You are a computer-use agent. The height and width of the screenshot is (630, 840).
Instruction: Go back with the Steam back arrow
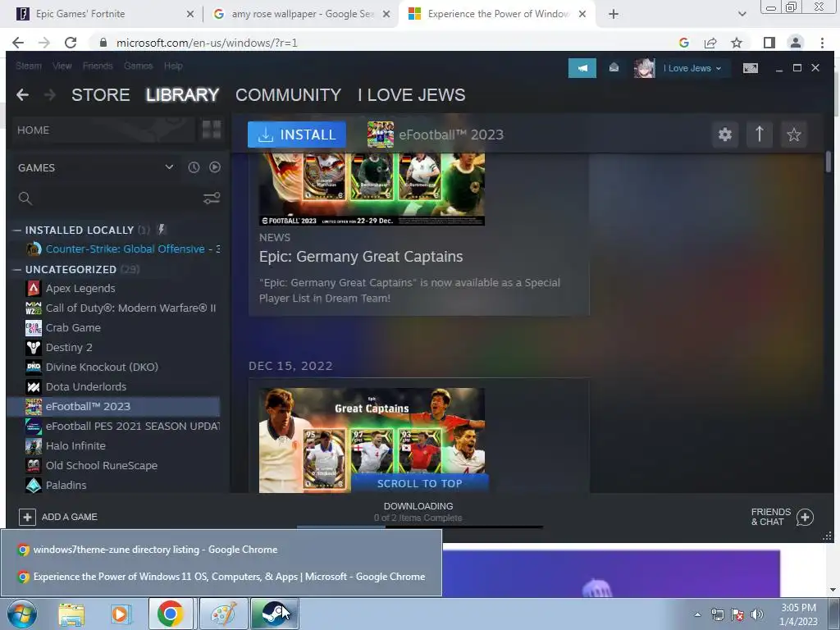22,95
